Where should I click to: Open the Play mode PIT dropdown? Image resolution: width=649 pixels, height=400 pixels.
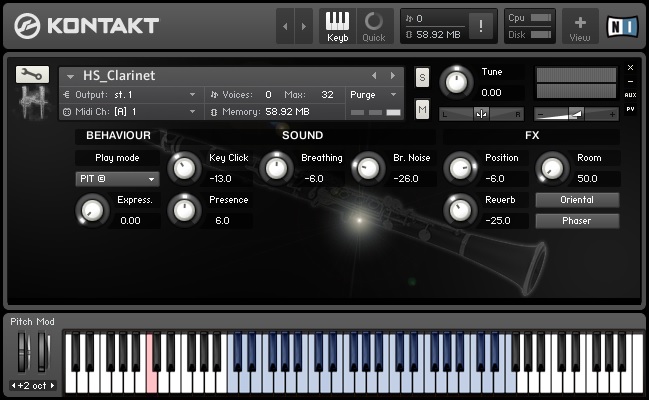click(117, 179)
